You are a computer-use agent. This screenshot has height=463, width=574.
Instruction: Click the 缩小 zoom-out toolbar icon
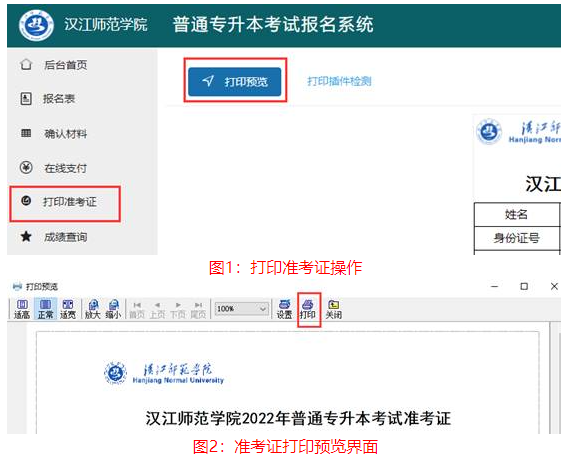(113, 309)
